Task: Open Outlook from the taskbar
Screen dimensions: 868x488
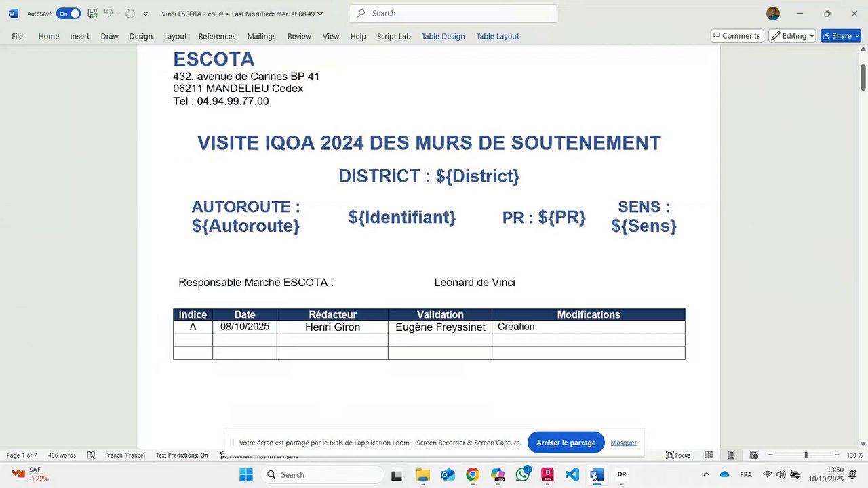Action: tap(448, 474)
